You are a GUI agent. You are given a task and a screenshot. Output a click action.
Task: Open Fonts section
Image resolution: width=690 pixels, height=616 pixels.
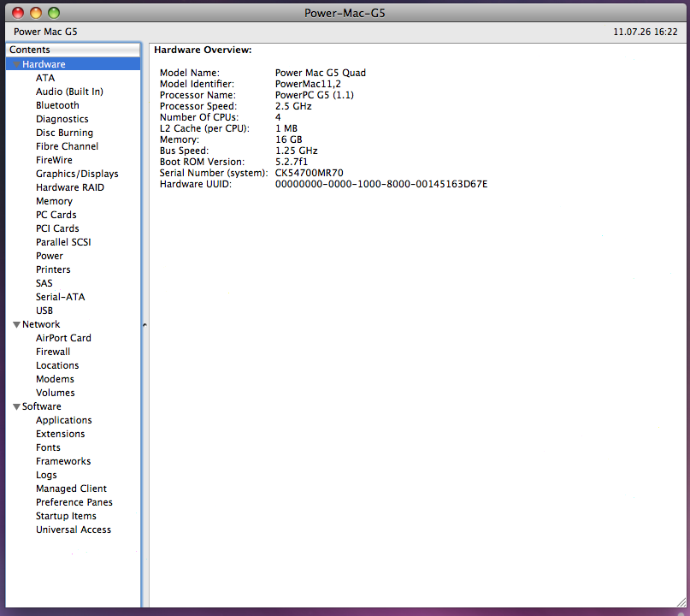[48, 447]
